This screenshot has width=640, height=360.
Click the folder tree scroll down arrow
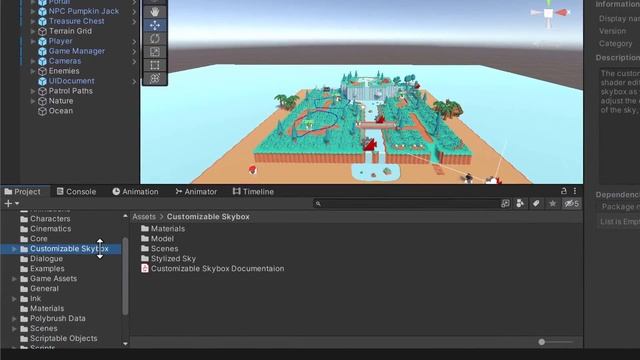pos(125,344)
